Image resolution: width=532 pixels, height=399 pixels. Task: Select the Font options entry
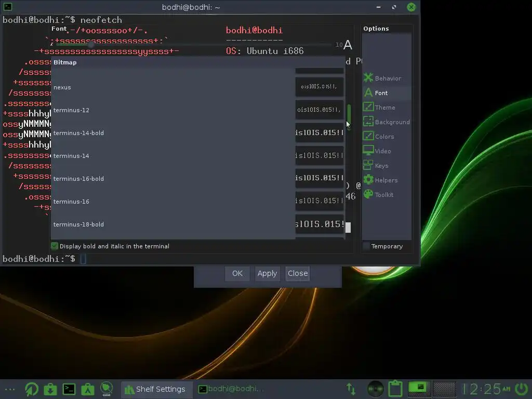point(387,92)
